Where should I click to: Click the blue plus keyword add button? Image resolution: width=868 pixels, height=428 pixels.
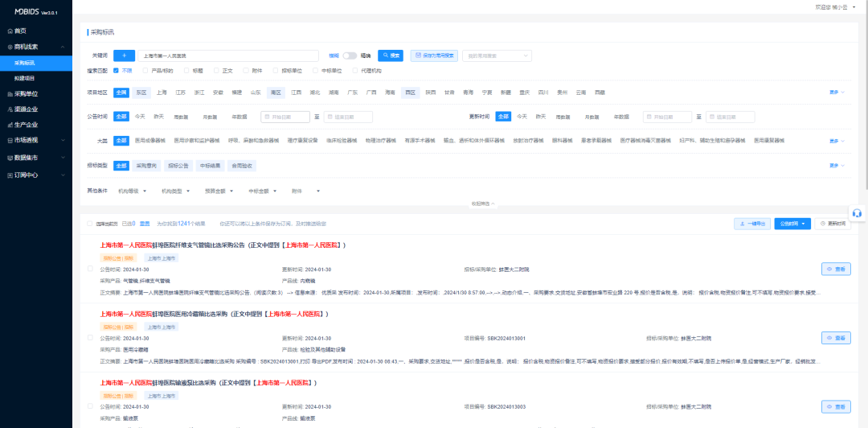[x=124, y=56]
